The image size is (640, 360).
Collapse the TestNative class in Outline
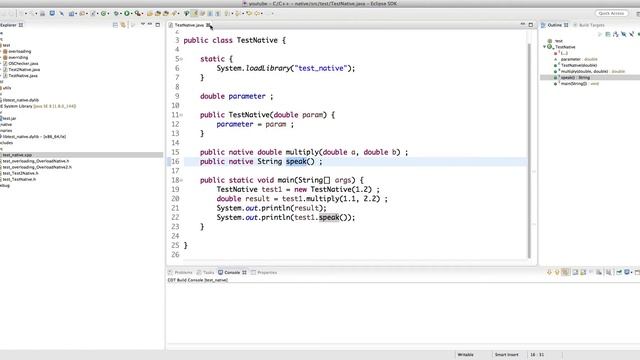click(544, 47)
